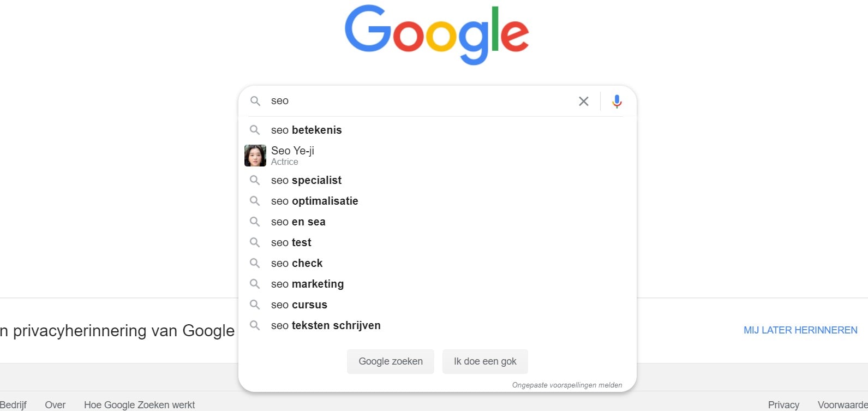
Task: Click the magnifier icon beside seo cursus
Action: (x=255, y=305)
